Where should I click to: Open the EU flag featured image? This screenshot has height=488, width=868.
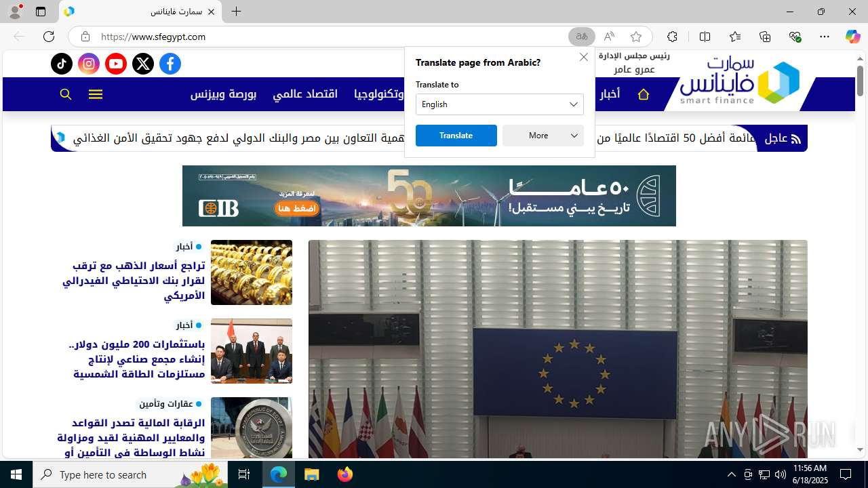point(558,350)
